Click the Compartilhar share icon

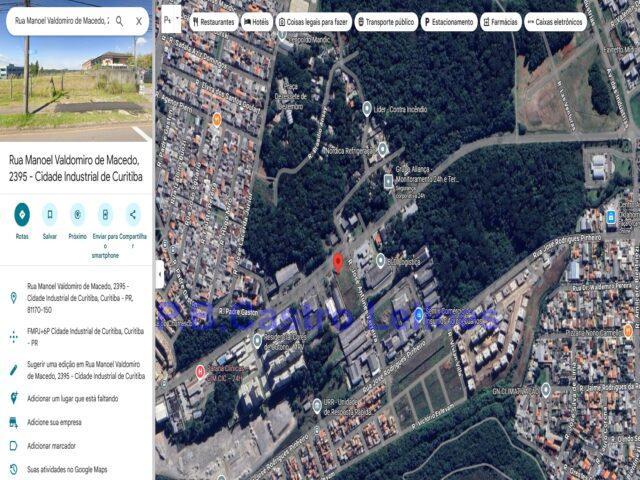click(133, 214)
